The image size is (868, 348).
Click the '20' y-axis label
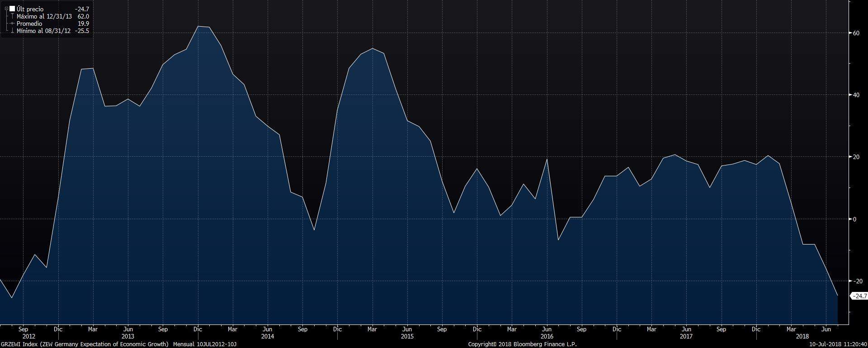click(x=856, y=157)
